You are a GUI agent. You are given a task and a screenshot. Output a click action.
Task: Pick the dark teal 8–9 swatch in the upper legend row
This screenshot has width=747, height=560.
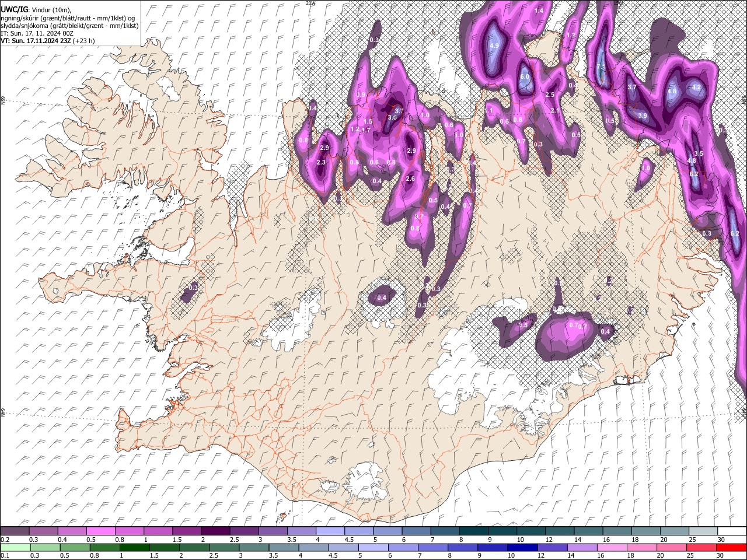click(473, 531)
